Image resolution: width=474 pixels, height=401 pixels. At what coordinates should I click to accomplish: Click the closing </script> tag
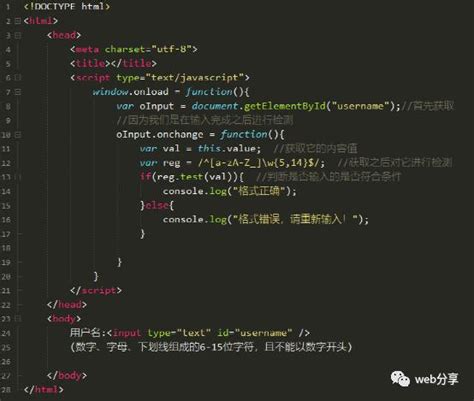[x=96, y=290]
